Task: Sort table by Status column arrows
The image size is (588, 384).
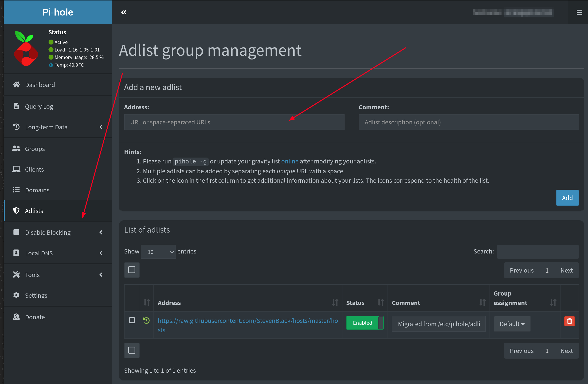Action: (380, 302)
